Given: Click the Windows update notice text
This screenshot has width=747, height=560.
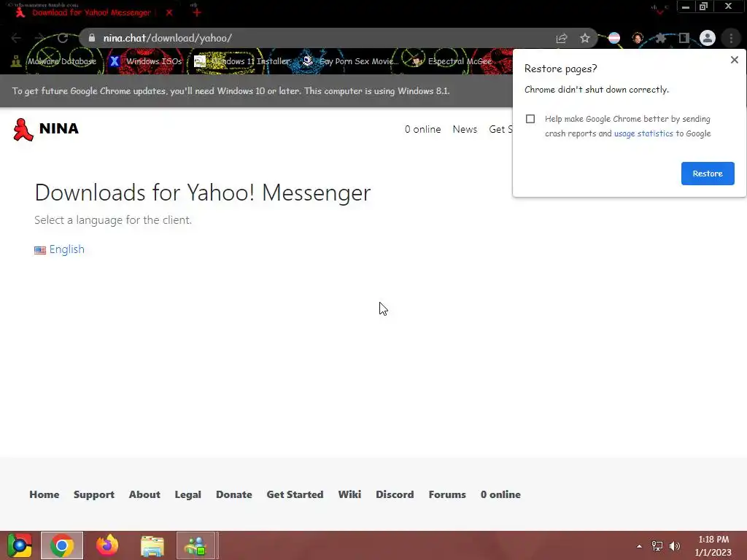Looking at the screenshot, I should pos(231,91).
